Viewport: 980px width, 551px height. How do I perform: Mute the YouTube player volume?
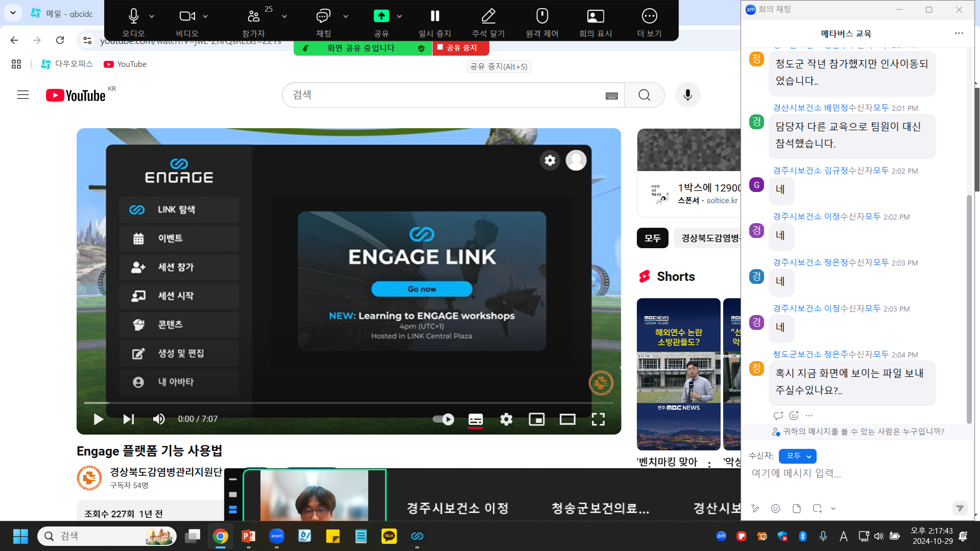pos(159,419)
